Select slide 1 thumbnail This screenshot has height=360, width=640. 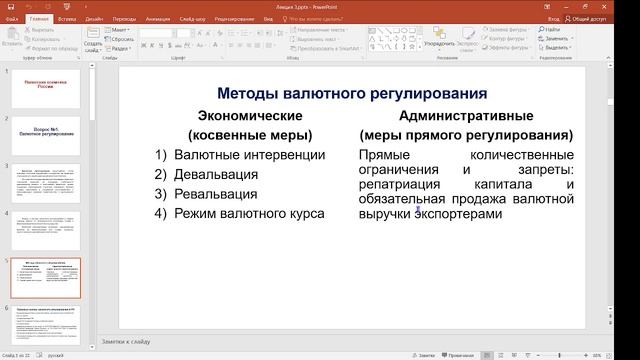pyautogui.click(x=46, y=89)
